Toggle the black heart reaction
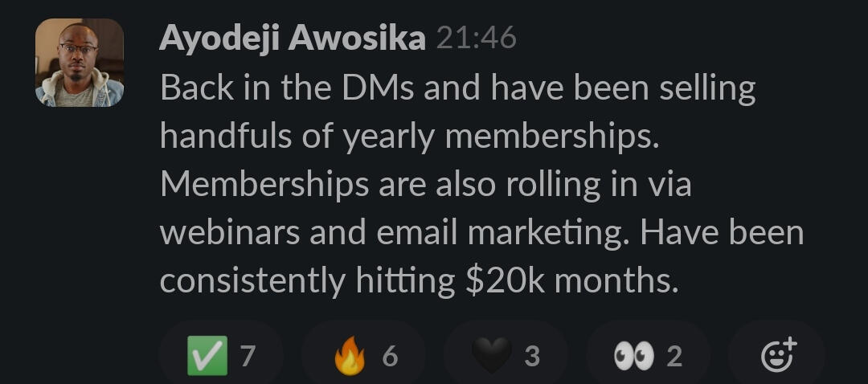The height and width of the screenshot is (384, 868). (506, 354)
